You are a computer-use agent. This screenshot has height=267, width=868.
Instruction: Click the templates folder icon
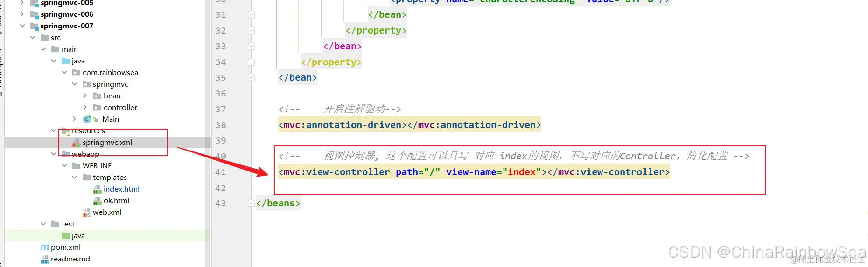click(x=87, y=177)
